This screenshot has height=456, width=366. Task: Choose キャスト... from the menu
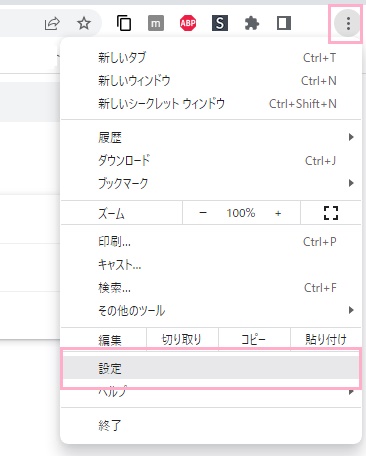tap(211, 265)
